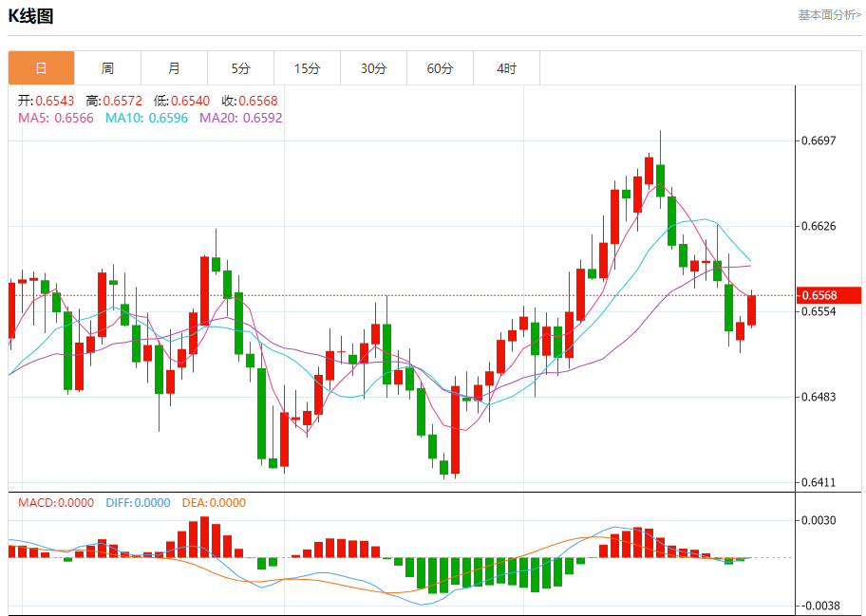The image size is (866, 616).
Task: Click the 0.6483 price axis label
Action: click(819, 397)
